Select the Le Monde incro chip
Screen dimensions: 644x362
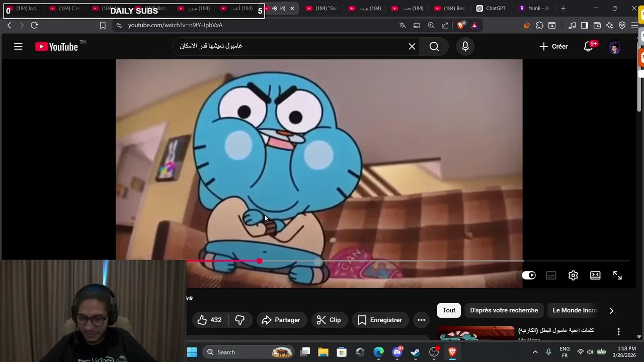tap(575, 310)
